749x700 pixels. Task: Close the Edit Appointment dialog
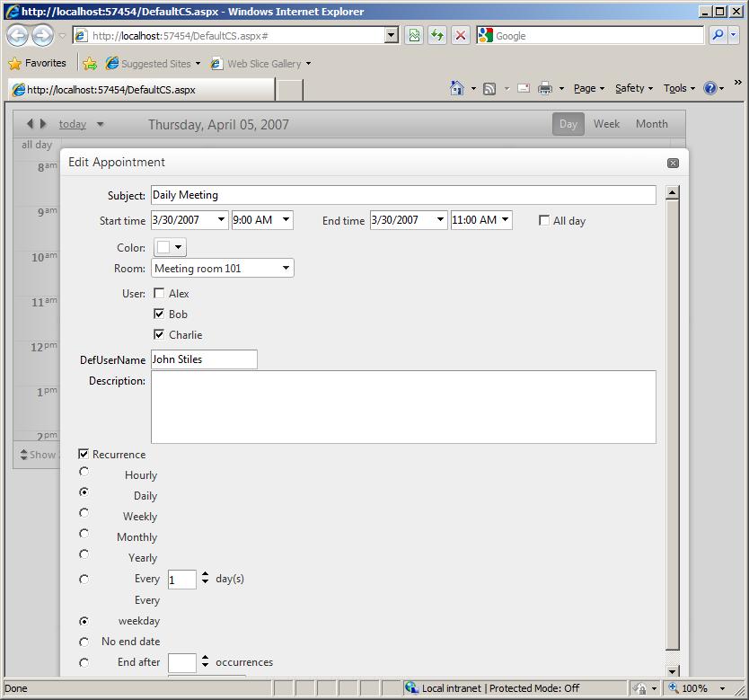[x=673, y=163]
